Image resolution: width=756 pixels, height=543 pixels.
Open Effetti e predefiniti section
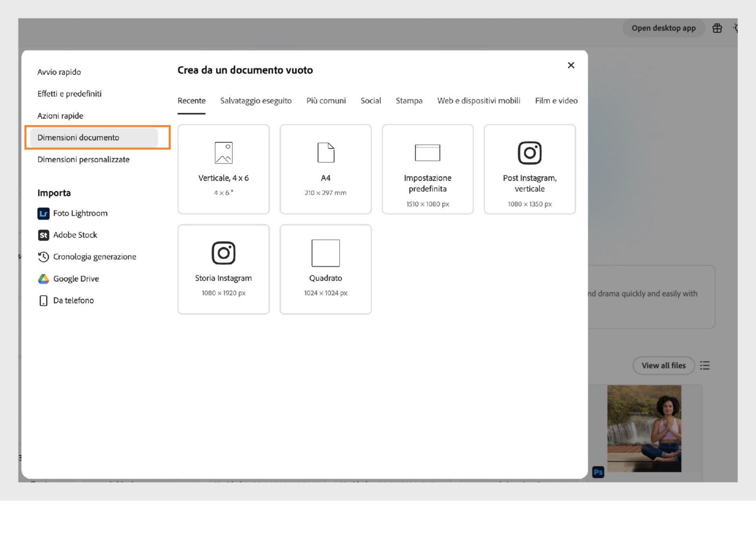click(x=69, y=94)
